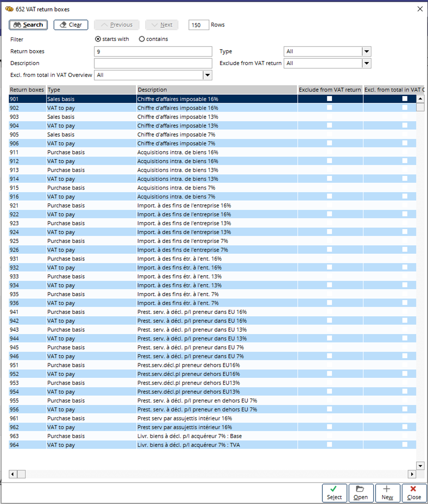Select row 926 Import. à des fins de l'entreprise 7%
Viewport: 428px width, 504px height.
(x=213, y=250)
